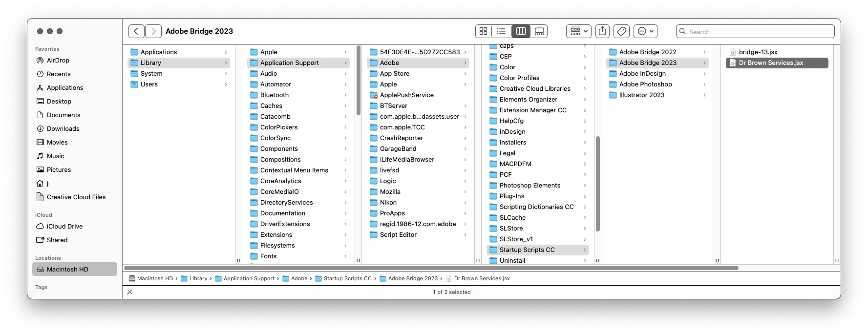
Task: Open Pictures in the sidebar
Action: coord(75,170)
